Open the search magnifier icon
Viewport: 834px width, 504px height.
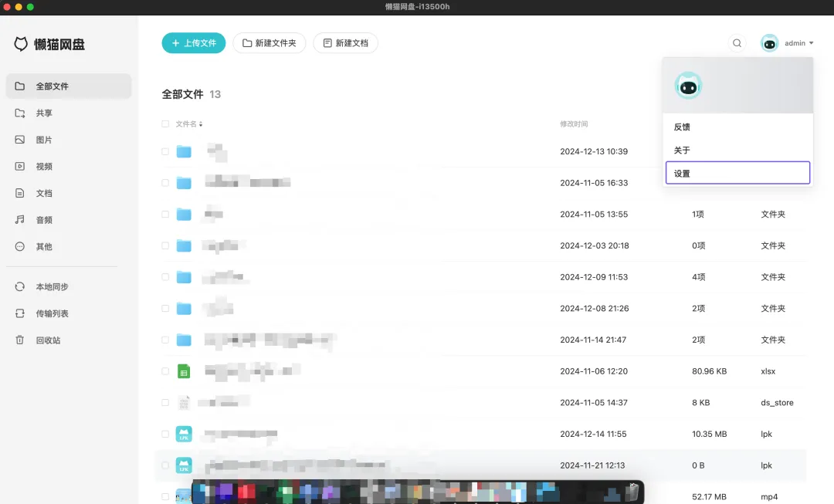(737, 43)
